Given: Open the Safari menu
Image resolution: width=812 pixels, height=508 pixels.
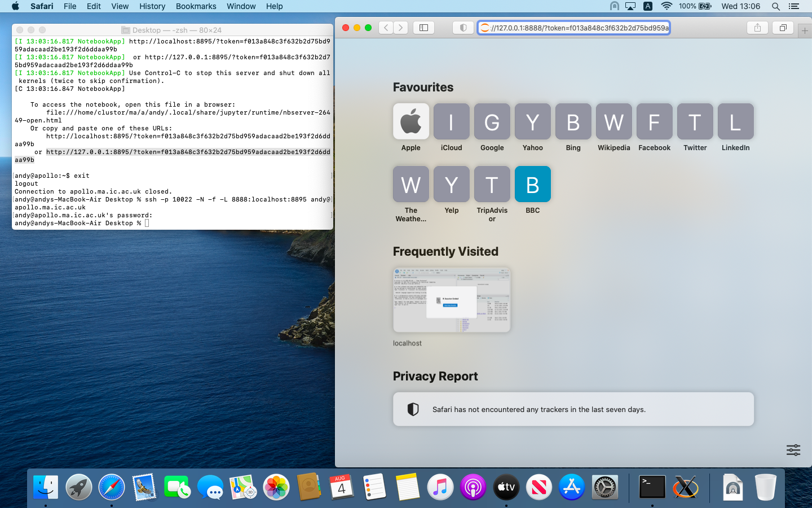Looking at the screenshot, I should click(42, 6).
